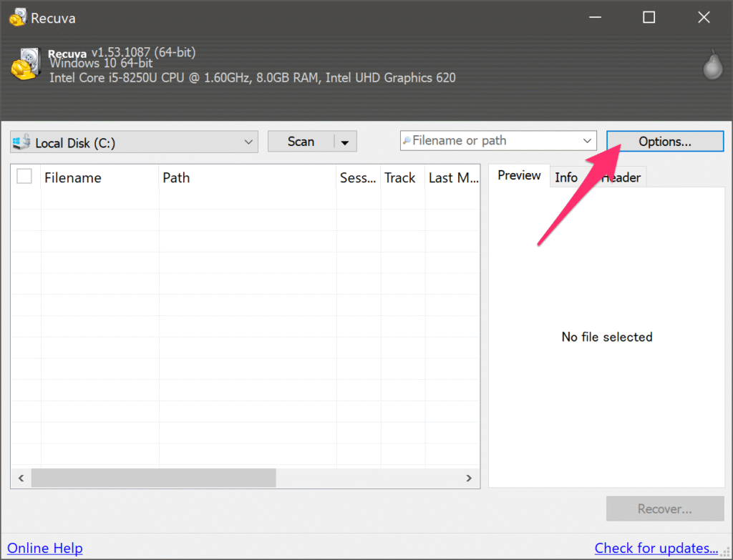Minimize the Recuva window

tap(595, 18)
